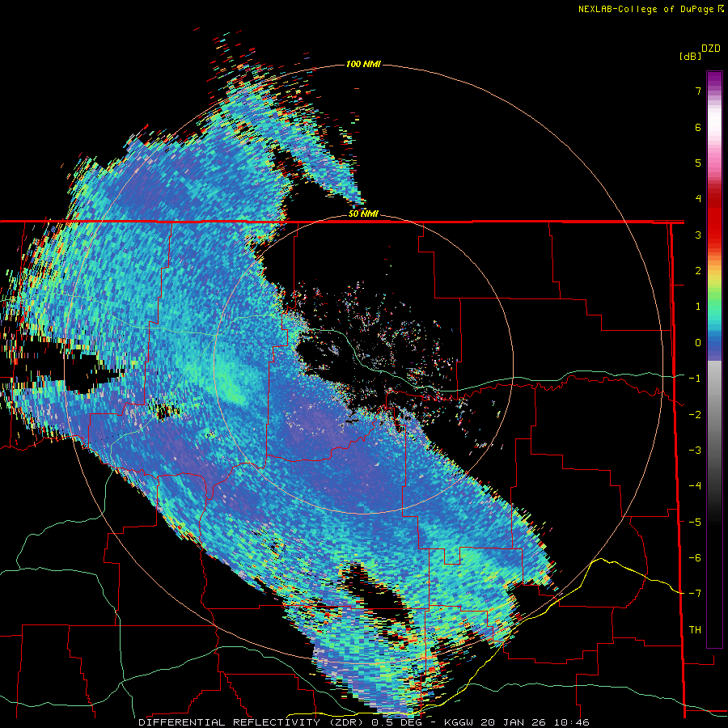Click the DZD legend title
Screen dimensions: 728x728
coord(711,49)
